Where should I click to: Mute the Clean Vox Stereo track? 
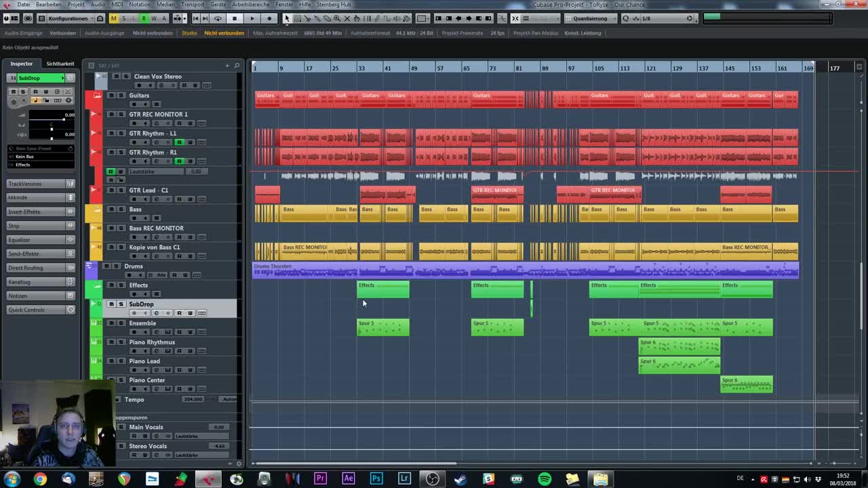click(x=116, y=77)
